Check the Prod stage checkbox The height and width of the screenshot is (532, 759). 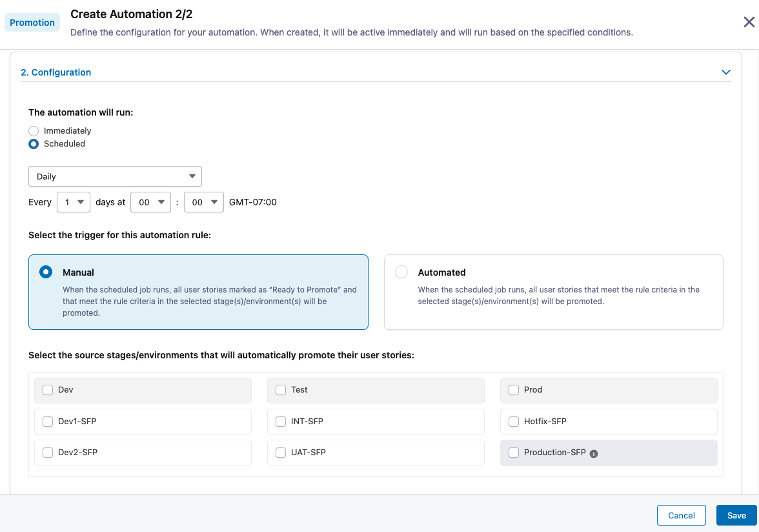514,390
